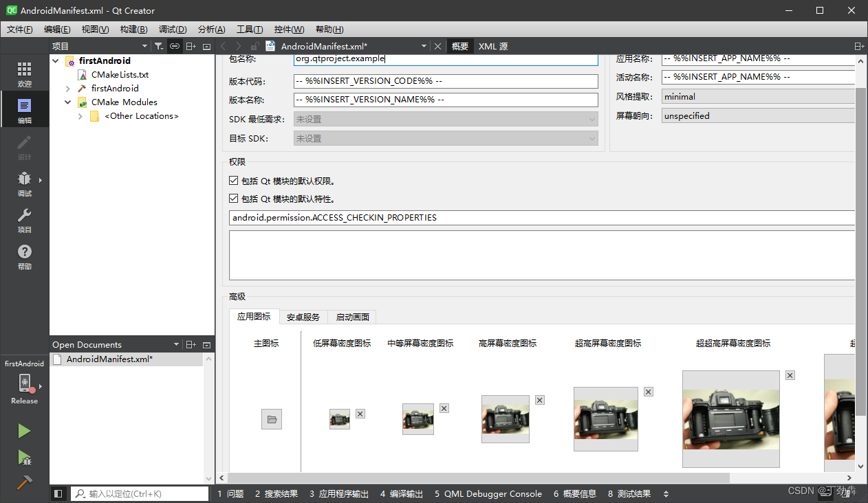Toggle 包括 Qt 模块的默认权限 checkbox
The height and width of the screenshot is (503, 868).
(x=234, y=181)
